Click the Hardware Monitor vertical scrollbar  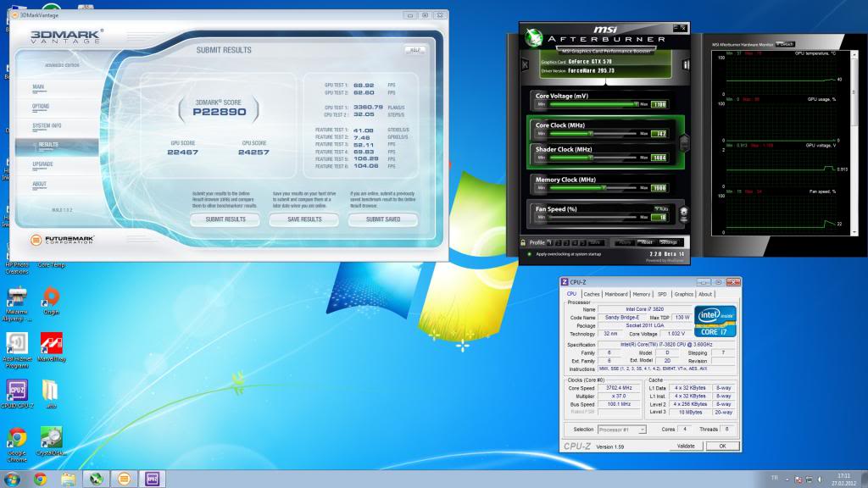(x=854, y=144)
